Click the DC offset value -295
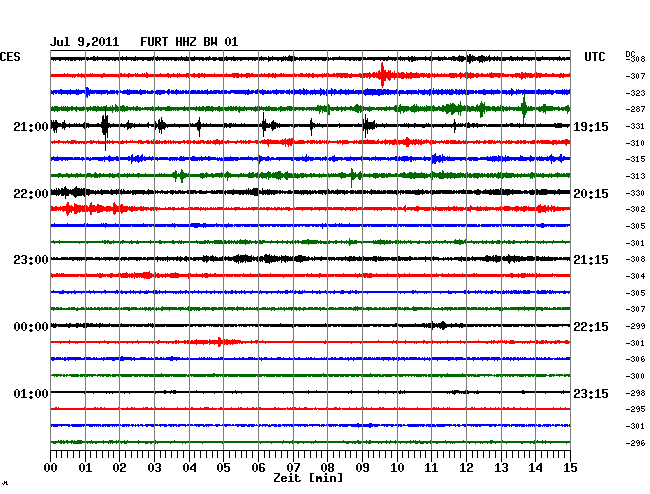The image size is (650, 494). (x=635, y=409)
